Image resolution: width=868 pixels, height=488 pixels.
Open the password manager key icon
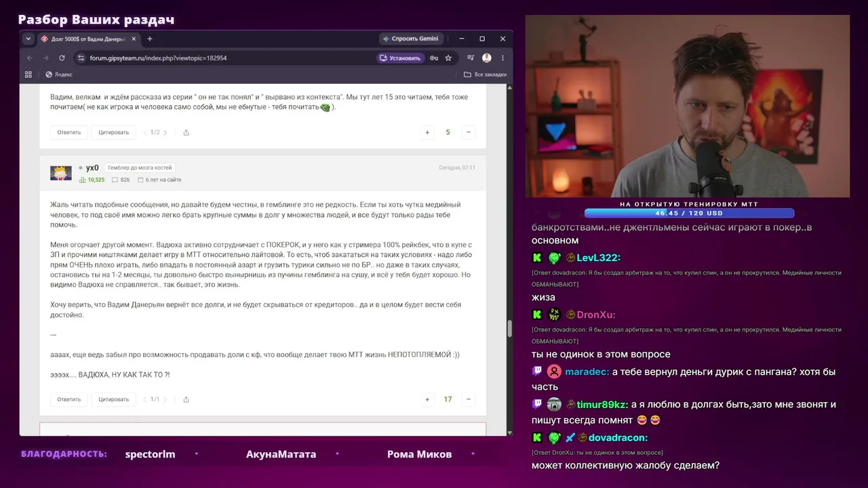[x=434, y=58]
